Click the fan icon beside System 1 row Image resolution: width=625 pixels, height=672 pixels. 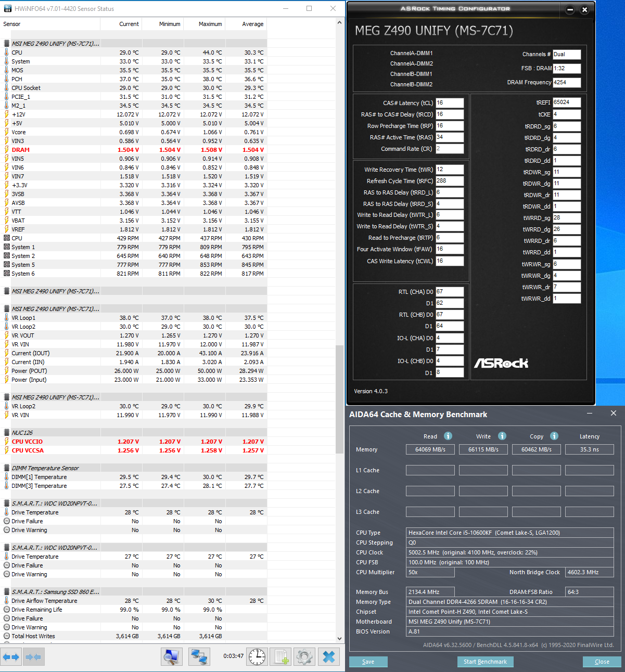tap(7, 247)
